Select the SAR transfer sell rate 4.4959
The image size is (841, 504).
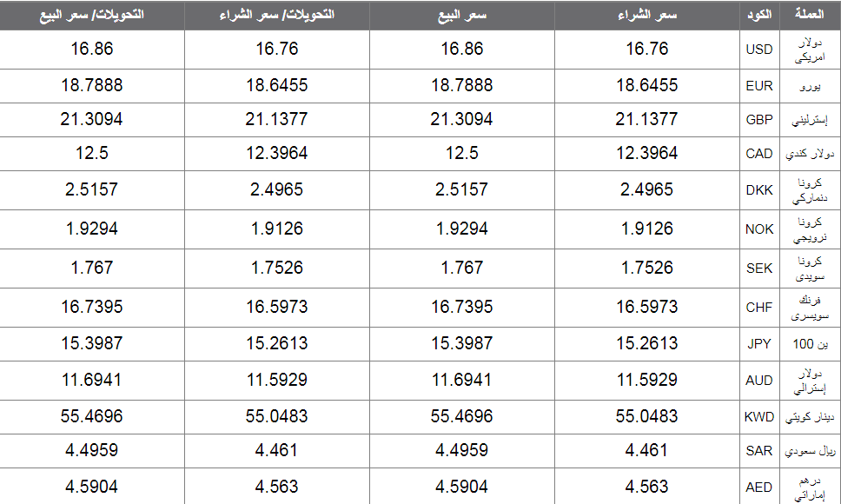click(x=92, y=450)
